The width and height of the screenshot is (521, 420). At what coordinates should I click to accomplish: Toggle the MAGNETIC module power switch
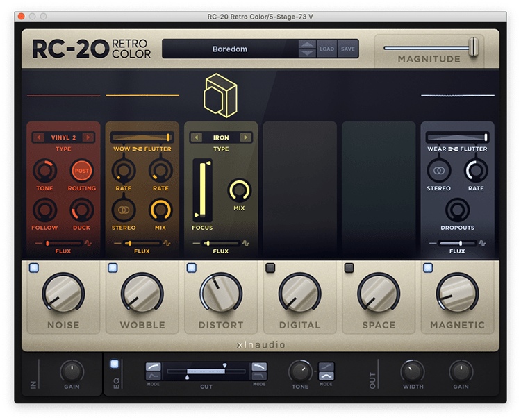click(428, 267)
